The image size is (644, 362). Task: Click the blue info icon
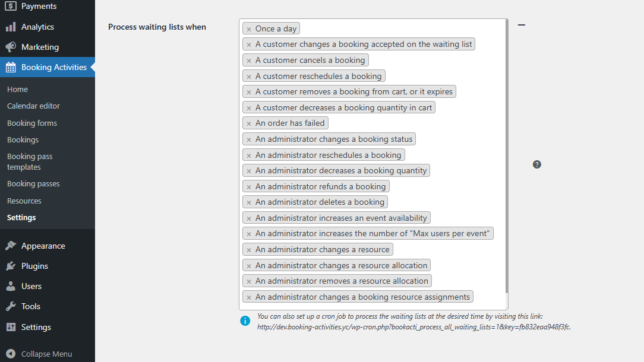[x=245, y=321]
